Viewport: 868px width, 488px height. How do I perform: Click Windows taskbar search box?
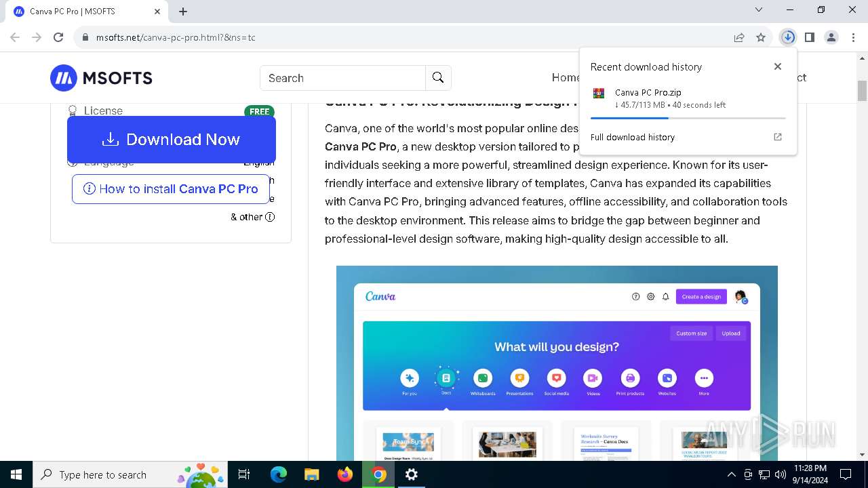coord(132,474)
